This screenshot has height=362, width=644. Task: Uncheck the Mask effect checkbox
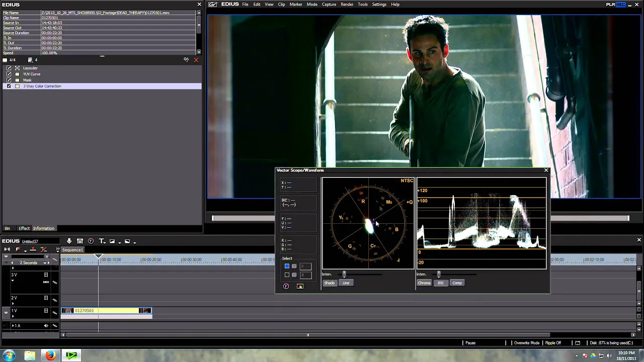pos(9,80)
